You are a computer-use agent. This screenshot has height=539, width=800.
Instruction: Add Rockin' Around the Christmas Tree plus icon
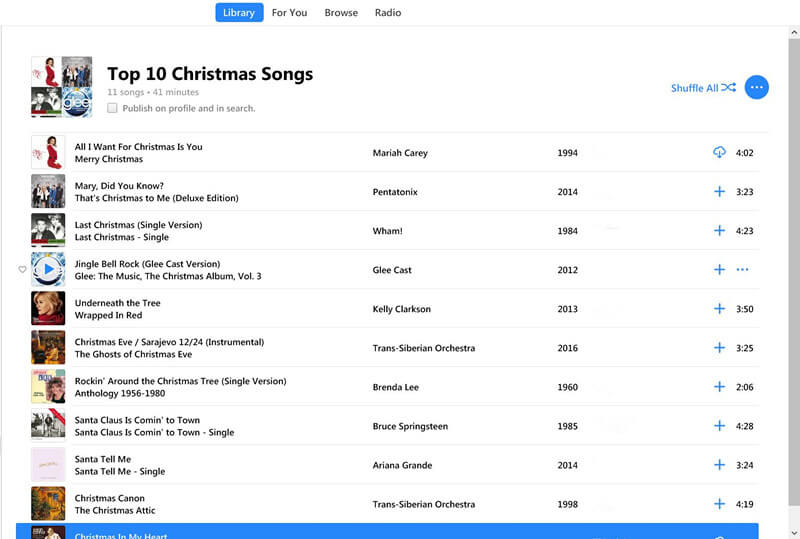[719, 387]
